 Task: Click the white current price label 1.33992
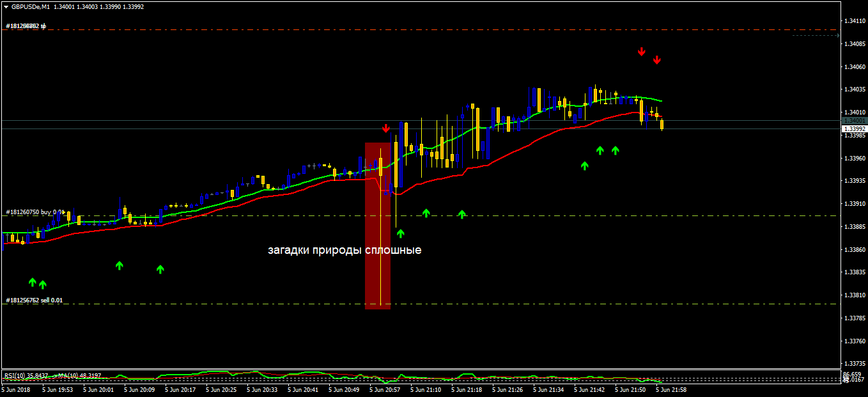tap(855, 128)
